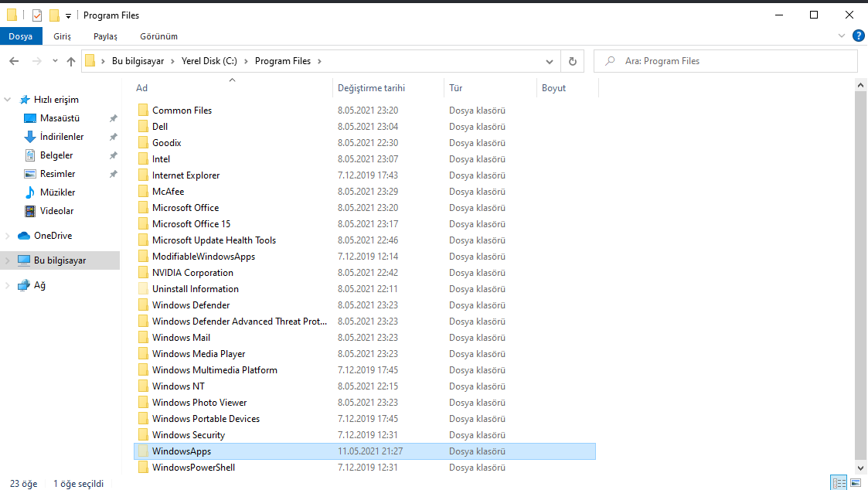
Task: Refresh the Program Files folder view
Action: point(573,62)
